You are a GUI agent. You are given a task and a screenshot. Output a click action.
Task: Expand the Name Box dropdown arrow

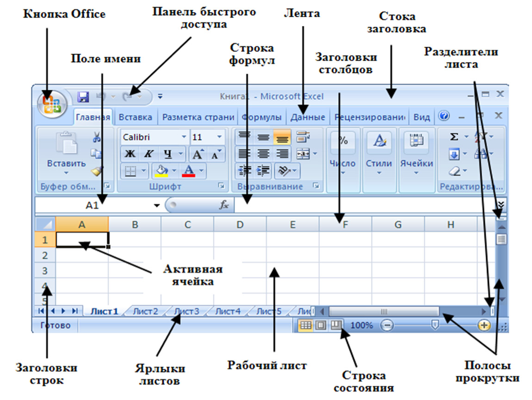pyautogui.click(x=157, y=206)
